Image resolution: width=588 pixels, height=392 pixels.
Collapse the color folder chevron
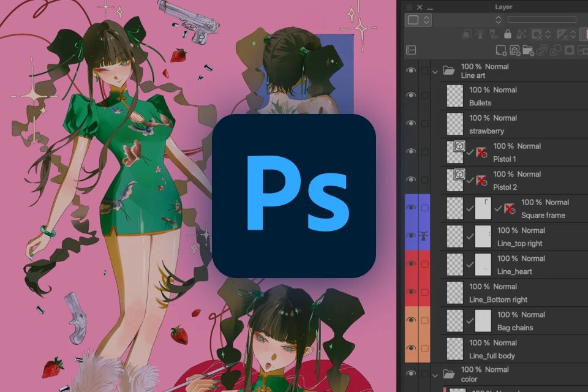click(435, 375)
